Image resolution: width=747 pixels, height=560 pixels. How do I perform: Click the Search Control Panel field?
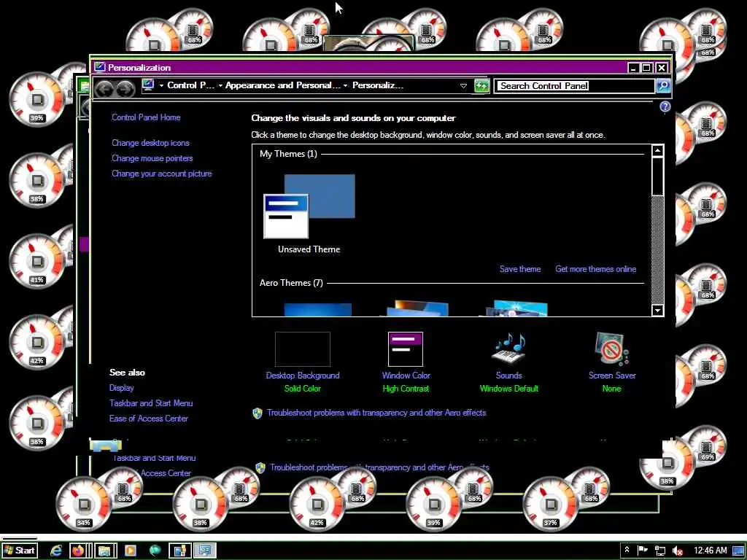pyautogui.click(x=575, y=86)
